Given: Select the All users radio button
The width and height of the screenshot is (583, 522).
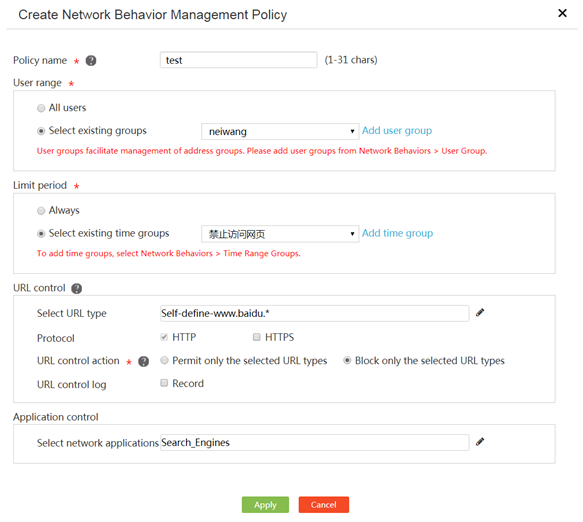Looking at the screenshot, I should pyautogui.click(x=41, y=108).
